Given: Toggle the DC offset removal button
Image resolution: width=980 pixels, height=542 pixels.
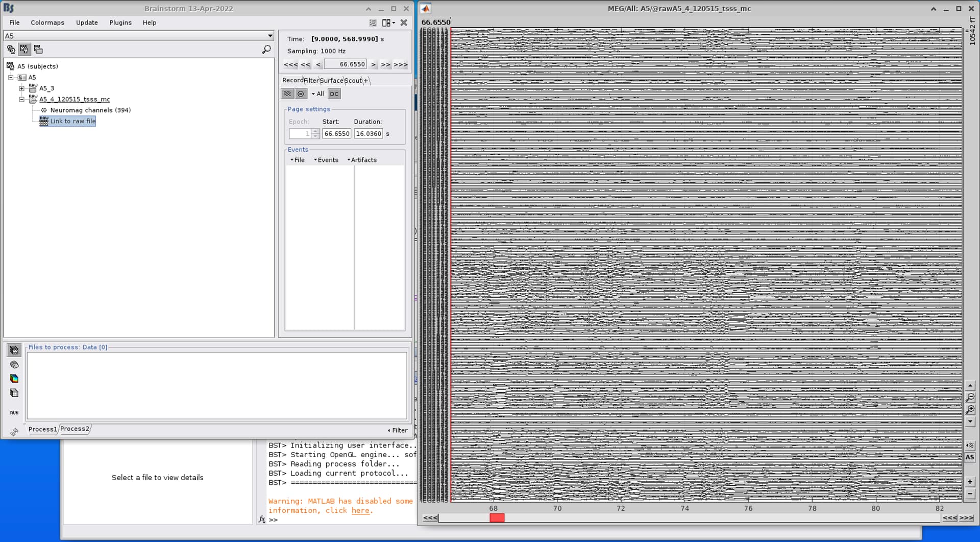Looking at the screenshot, I should 334,94.
